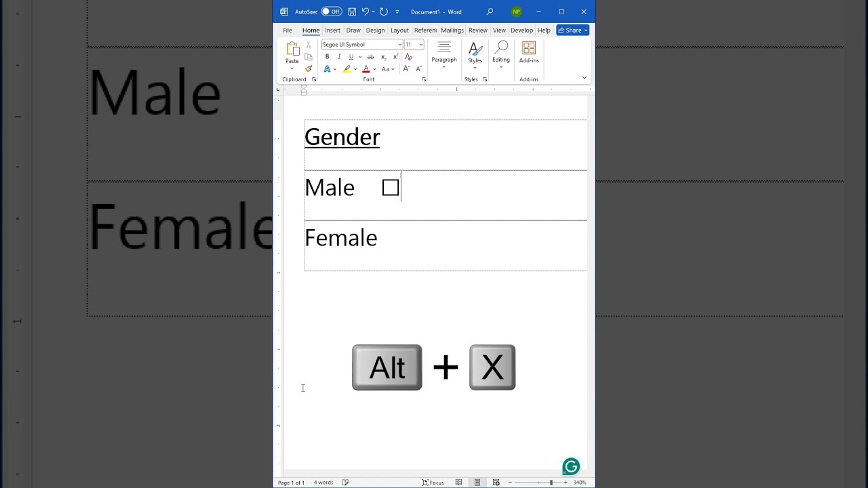The height and width of the screenshot is (488, 868).
Task: Open the font size 11 dropdown
Action: [x=420, y=45]
